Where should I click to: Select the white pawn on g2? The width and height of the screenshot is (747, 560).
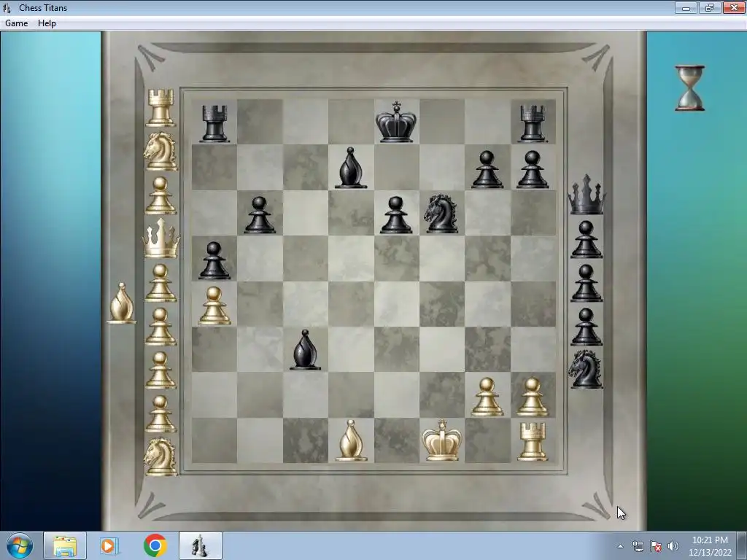click(487, 397)
